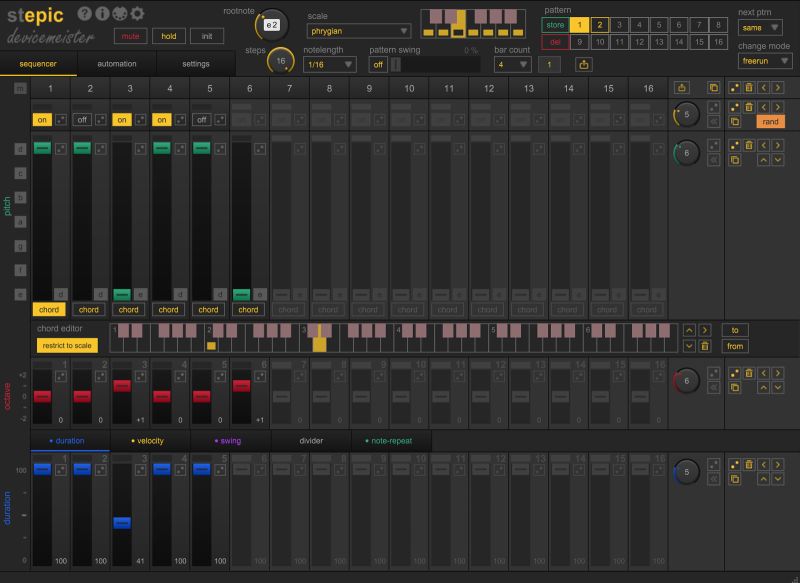The width and height of the screenshot is (800, 583).
Task: Randomize octave lane with its yellow dice icon
Action: point(734,373)
